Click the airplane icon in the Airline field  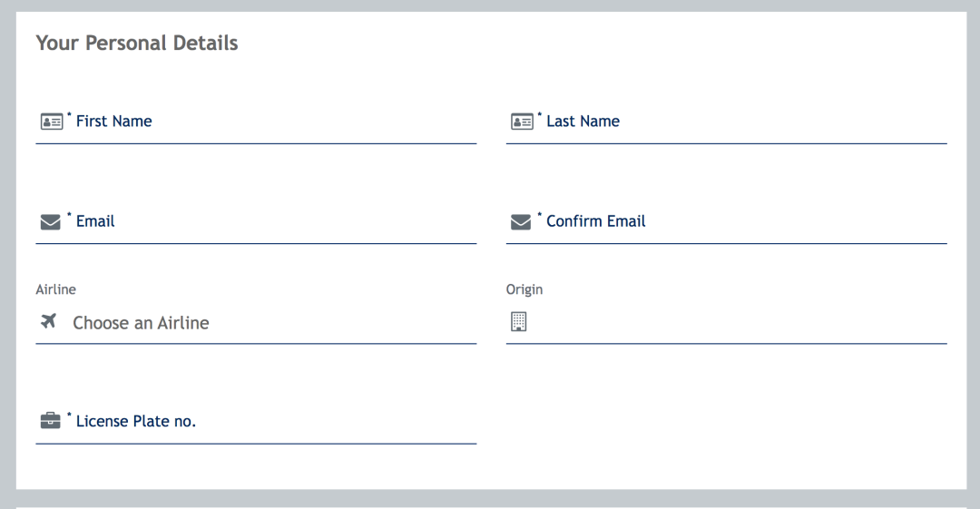pyautogui.click(x=49, y=321)
